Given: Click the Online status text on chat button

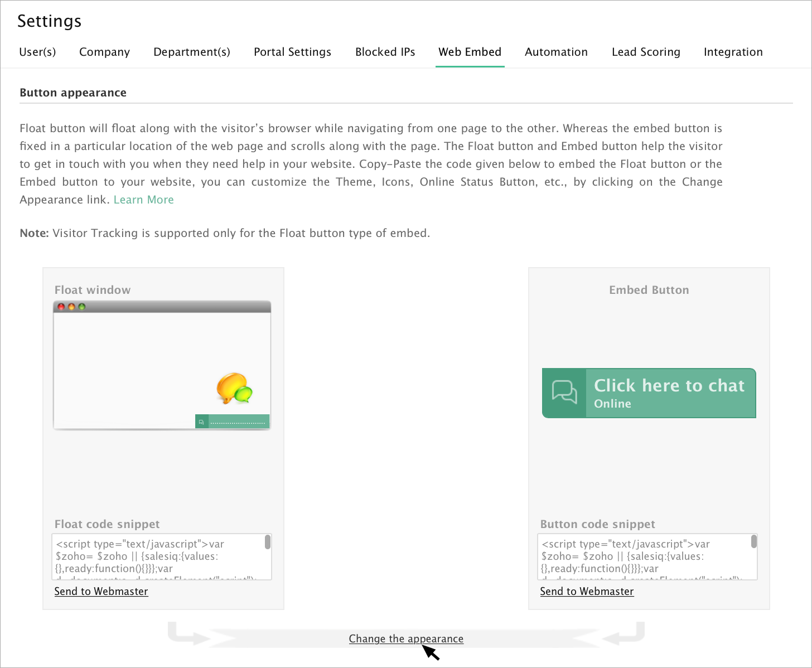Looking at the screenshot, I should click(612, 404).
